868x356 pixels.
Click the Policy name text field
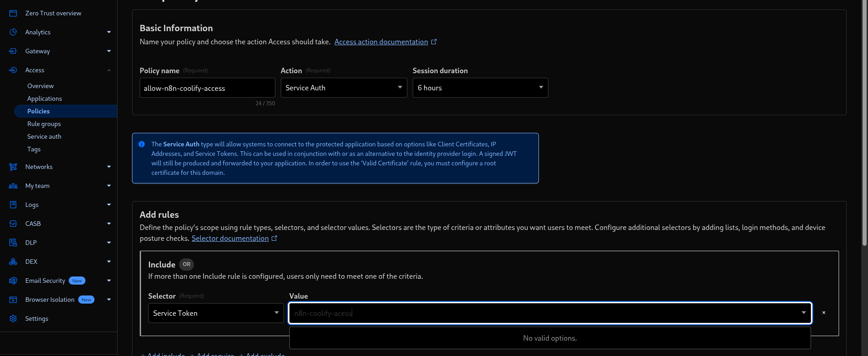pyautogui.click(x=207, y=88)
